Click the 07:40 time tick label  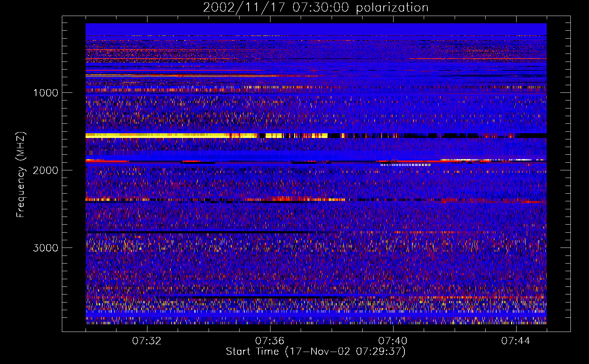(x=393, y=341)
